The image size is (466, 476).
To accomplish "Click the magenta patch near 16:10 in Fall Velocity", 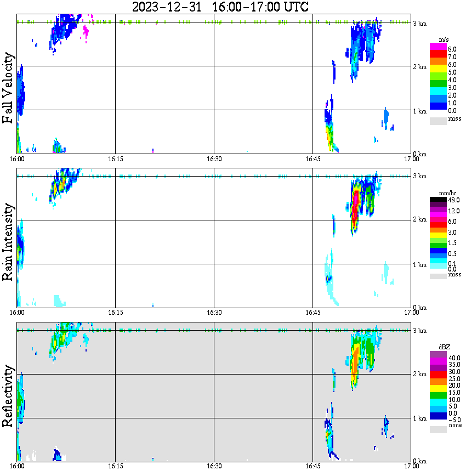I will [86, 31].
